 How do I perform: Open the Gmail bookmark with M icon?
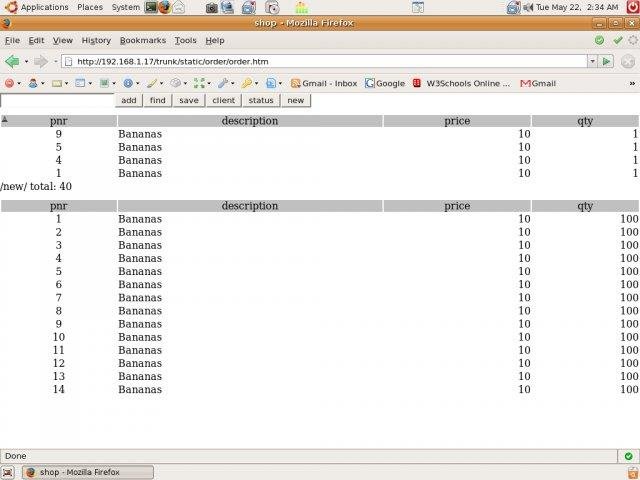(538, 83)
